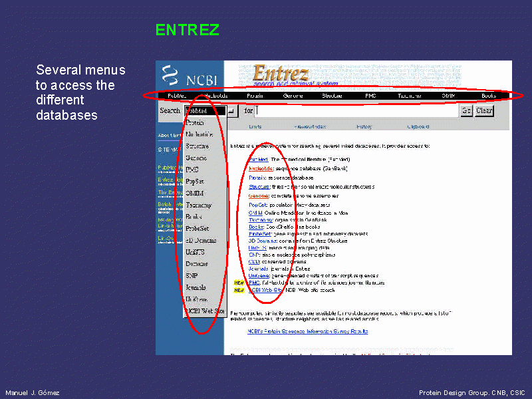Screen dimensions: 532x399
Task: Click in the search text field after "for"
Action: pyautogui.click(x=356, y=110)
